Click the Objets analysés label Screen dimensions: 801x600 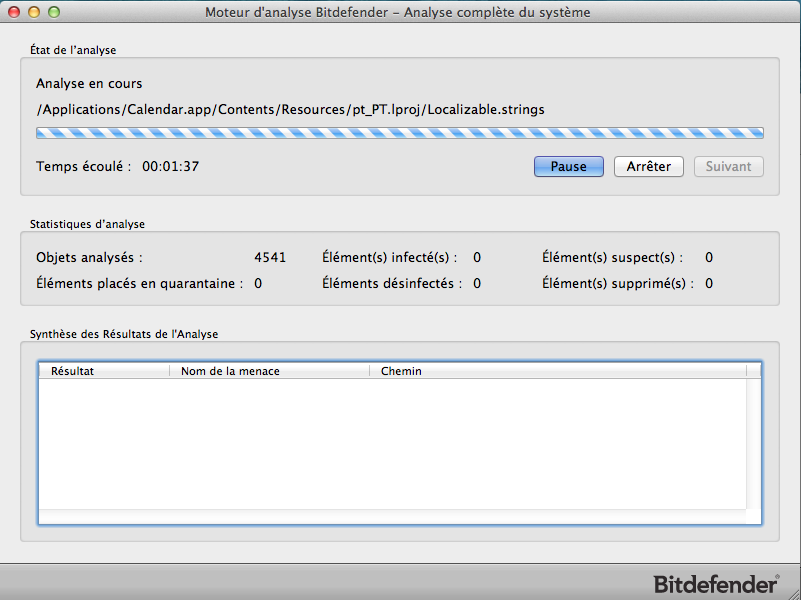89,257
